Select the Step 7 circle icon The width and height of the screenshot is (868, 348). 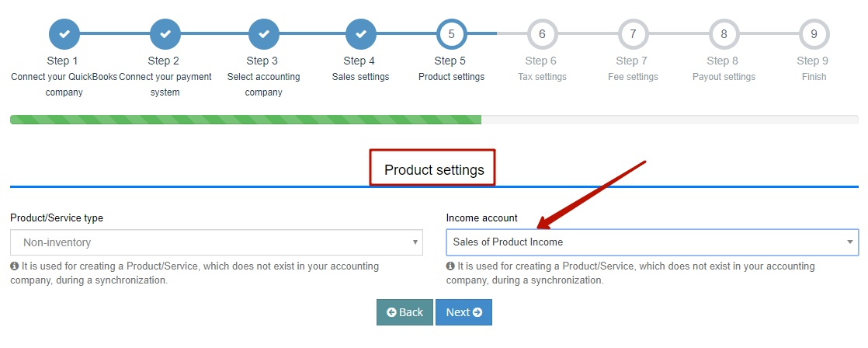(x=633, y=34)
